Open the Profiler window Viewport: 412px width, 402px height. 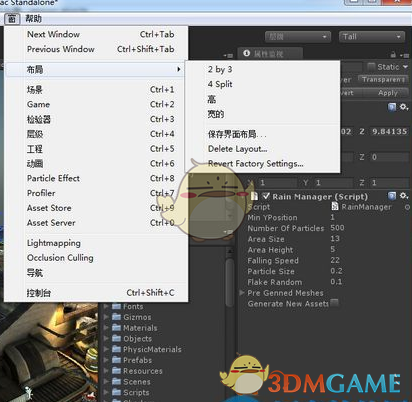(97, 193)
